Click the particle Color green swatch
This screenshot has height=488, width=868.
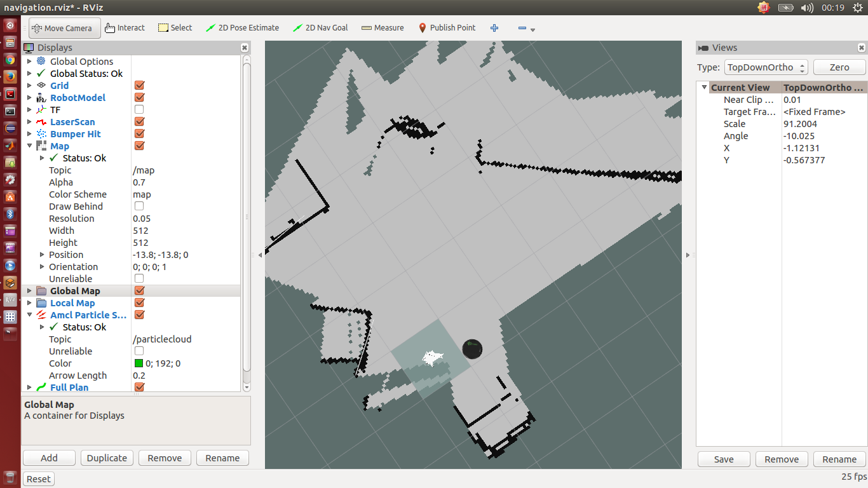(139, 363)
